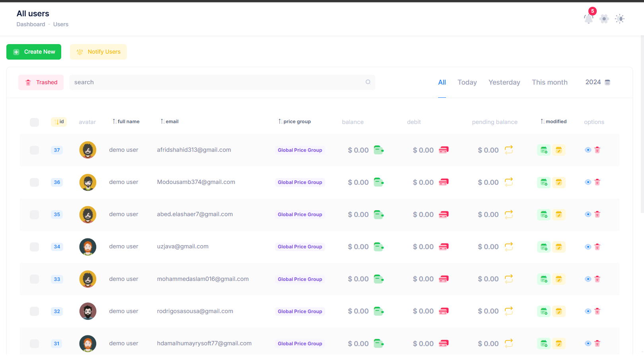Click debit card icon for afridshahid313@gmail.com
This screenshot has width=644, height=356.
[x=444, y=150]
